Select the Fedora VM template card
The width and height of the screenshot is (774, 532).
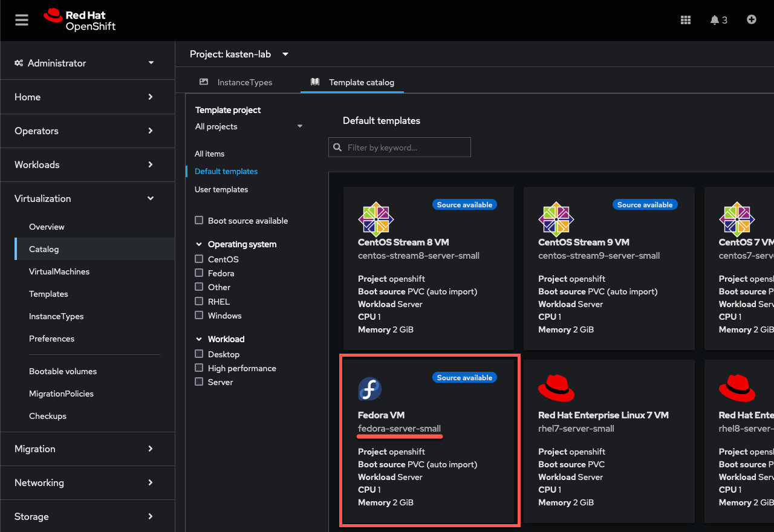tap(429, 441)
